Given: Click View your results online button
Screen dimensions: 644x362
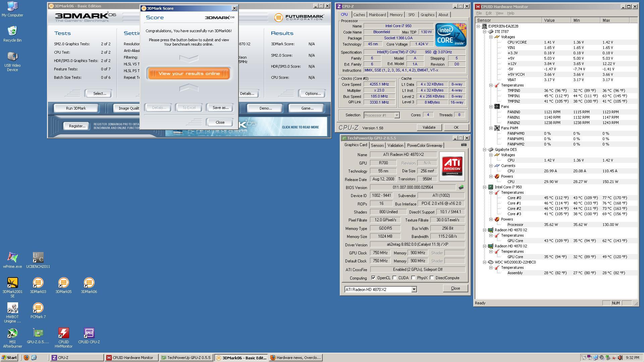Looking at the screenshot, I should tap(189, 74).
